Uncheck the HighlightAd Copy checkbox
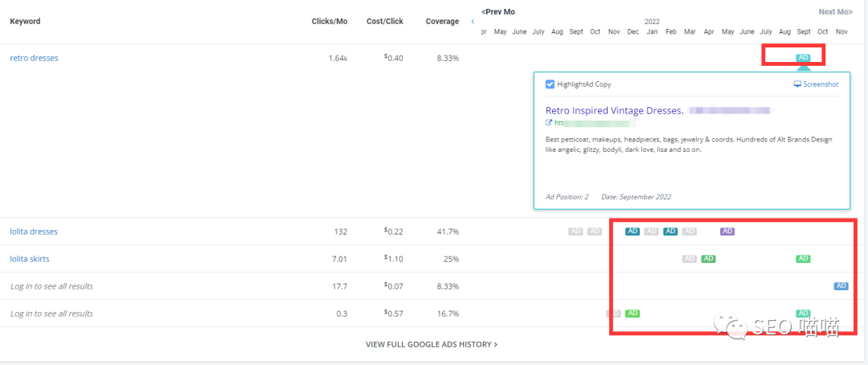Image resolution: width=868 pixels, height=365 pixels. click(x=550, y=84)
